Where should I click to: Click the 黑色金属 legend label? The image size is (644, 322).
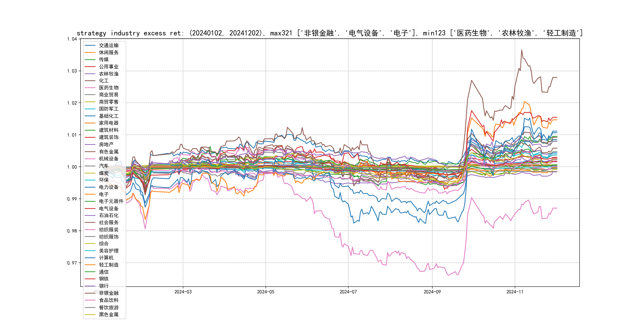[109, 314]
